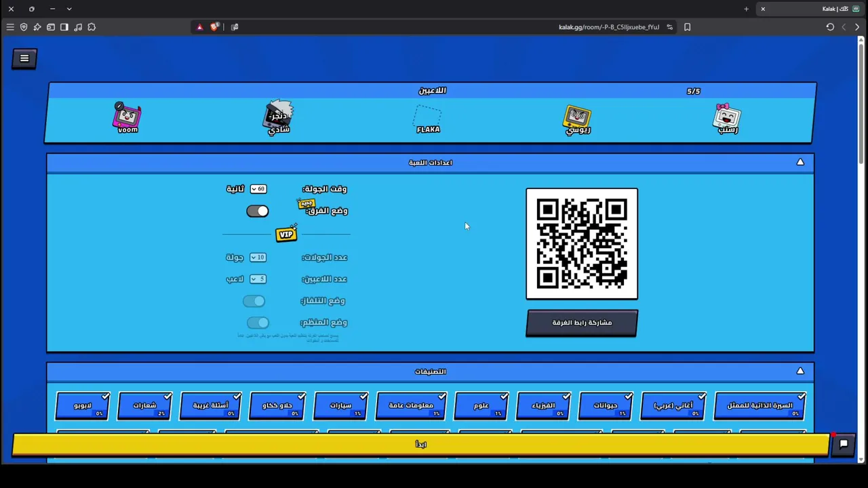Uncheck the حيوانات animals category

click(606, 405)
